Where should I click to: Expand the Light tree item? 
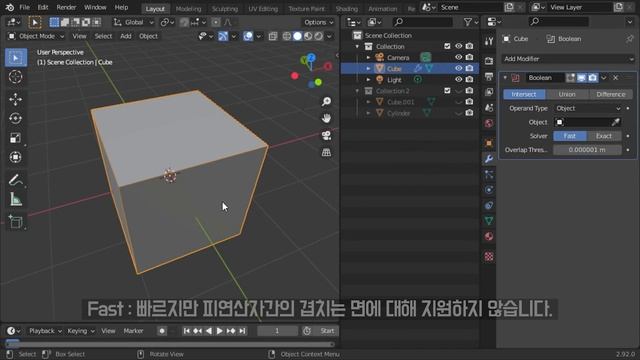click(368, 80)
